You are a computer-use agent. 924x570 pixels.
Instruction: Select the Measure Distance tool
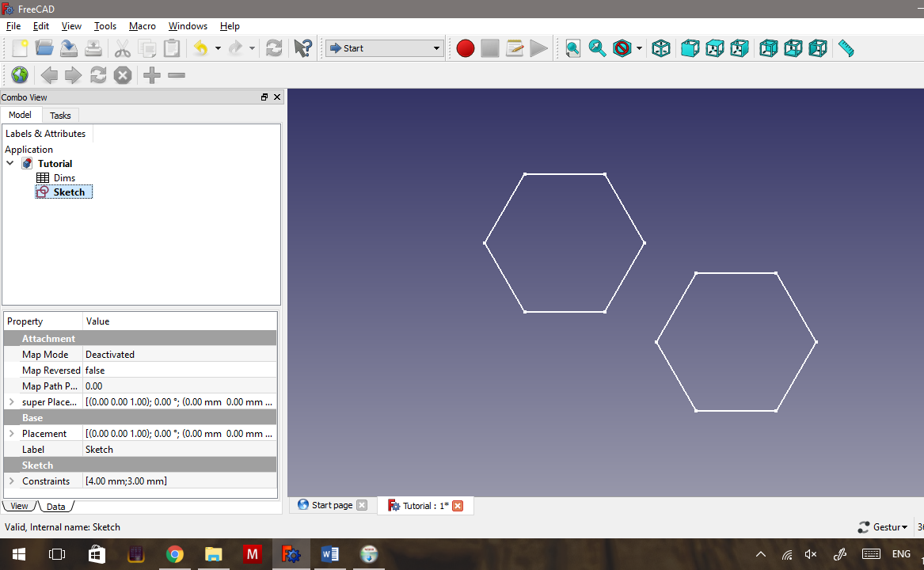[845, 48]
